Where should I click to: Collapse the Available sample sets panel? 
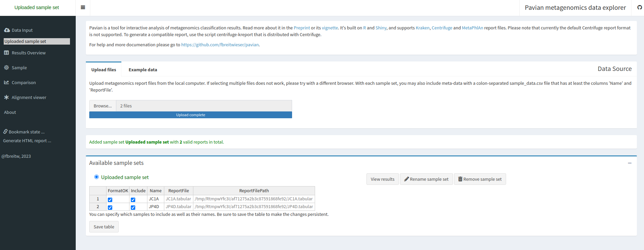point(629,163)
